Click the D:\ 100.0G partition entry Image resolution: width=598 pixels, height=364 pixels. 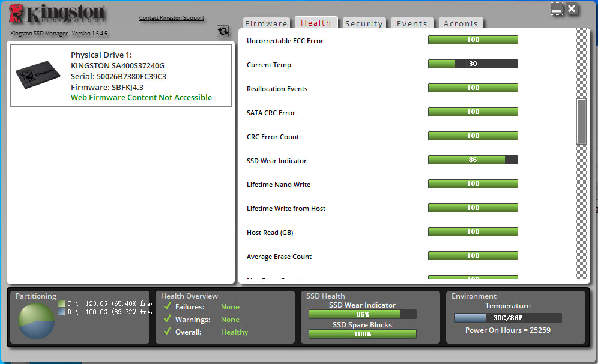coord(105,312)
